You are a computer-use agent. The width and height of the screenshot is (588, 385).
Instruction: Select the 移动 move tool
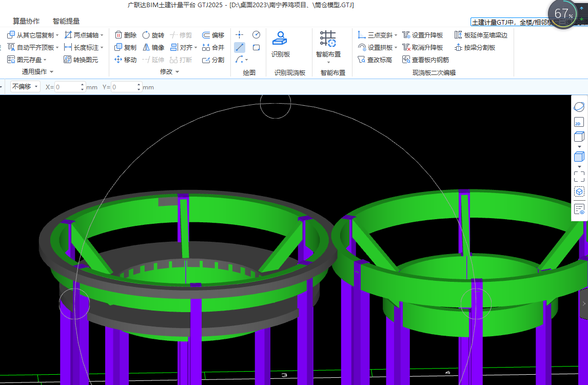(x=125, y=60)
